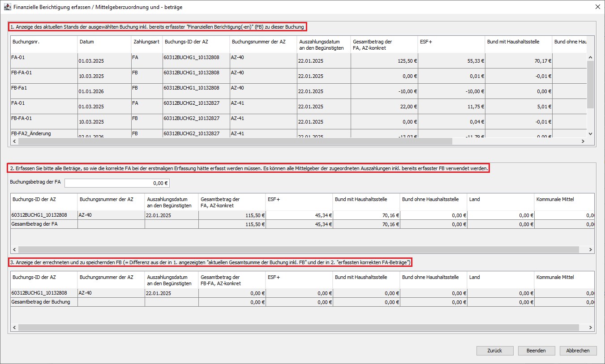The width and height of the screenshot is (605, 364).
Task: Edit Bund mit Haushaltsstelle cell 70,16 €
Action: [366, 215]
